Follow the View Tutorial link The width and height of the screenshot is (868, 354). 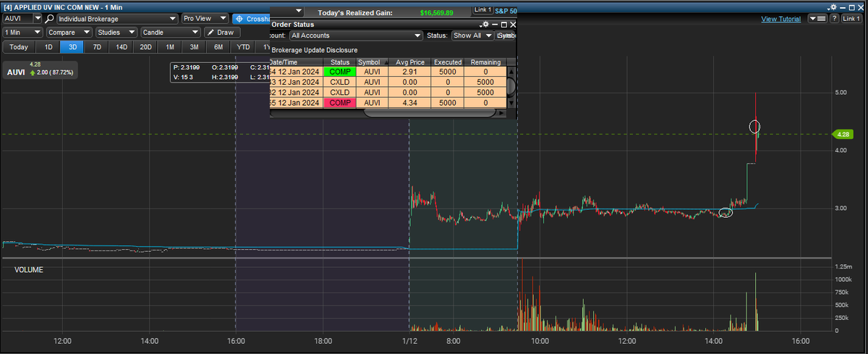coord(780,19)
